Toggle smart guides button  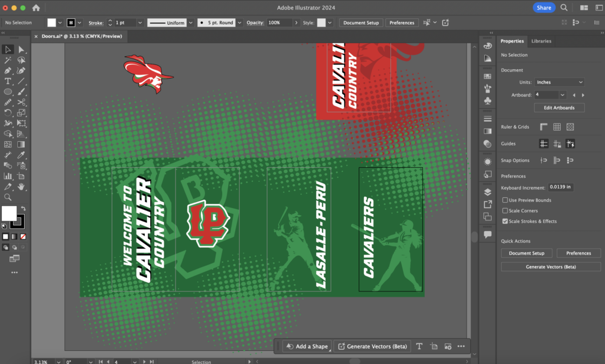(570, 144)
